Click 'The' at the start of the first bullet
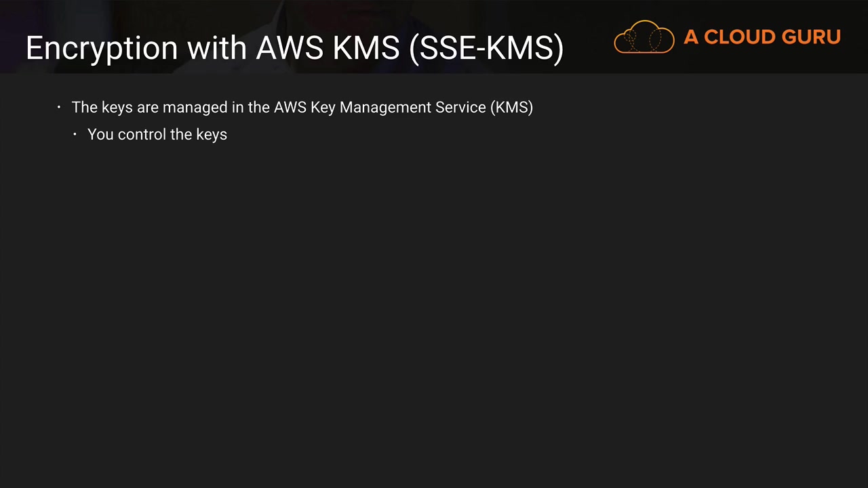This screenshot has height=488, width=868. [x=84, y=108]
